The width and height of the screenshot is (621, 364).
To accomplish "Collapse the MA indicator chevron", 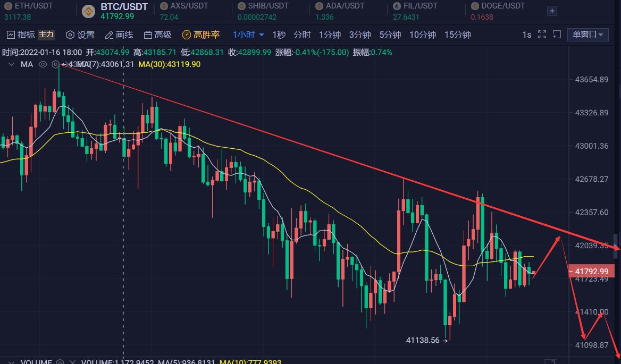I will 11,64.
